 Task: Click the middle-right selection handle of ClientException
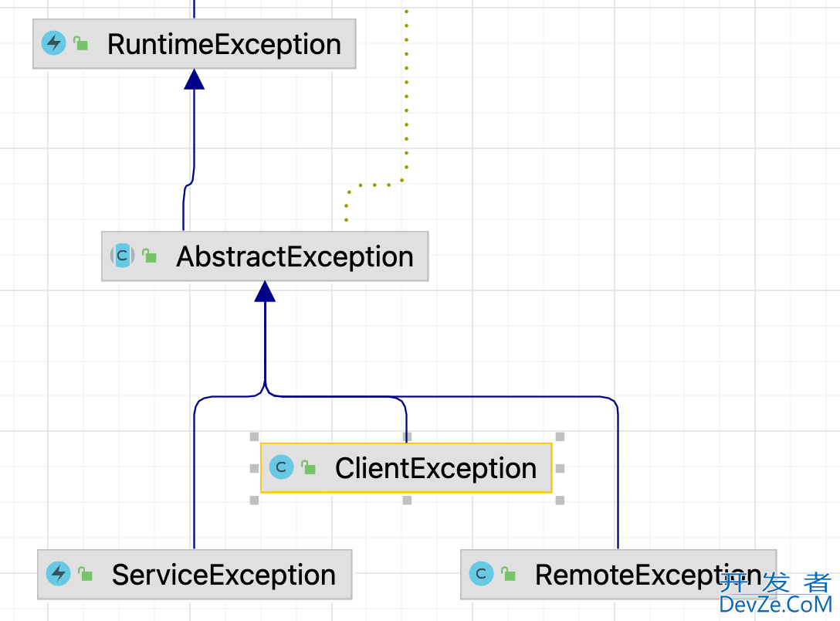click(560, 468)
